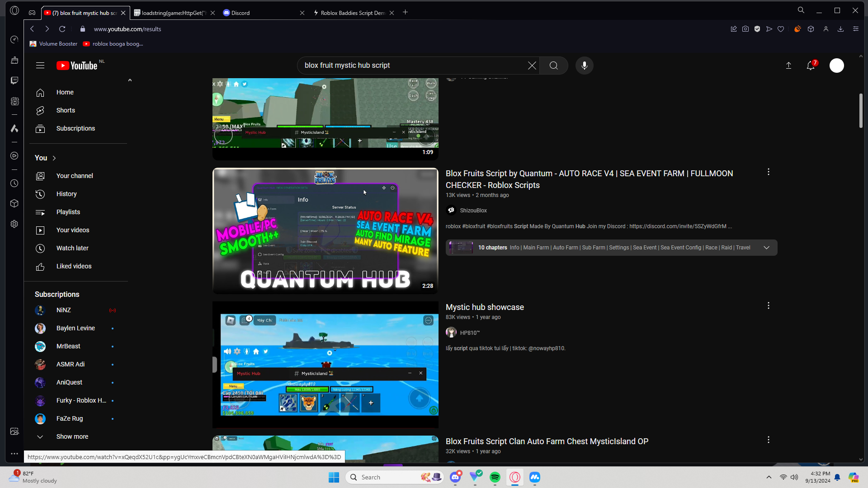868x488 pixels.
Task: Expand the 10 chapters dropdown
Action: 767,248
